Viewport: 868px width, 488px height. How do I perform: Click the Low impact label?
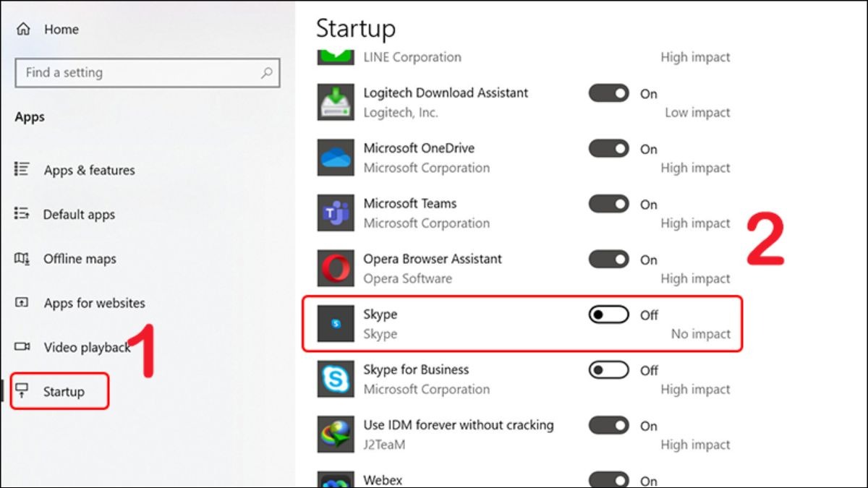698,113
